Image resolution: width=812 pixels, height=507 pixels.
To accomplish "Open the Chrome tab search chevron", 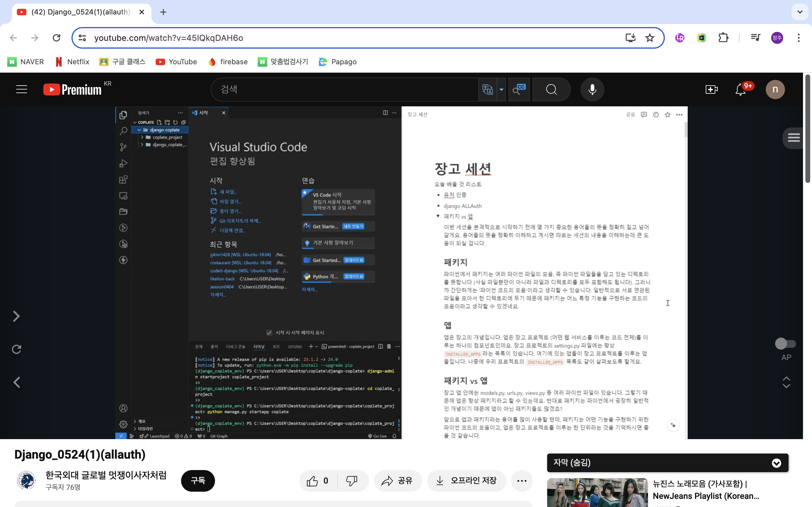I will pyautogui.click(x=800, y=12).
